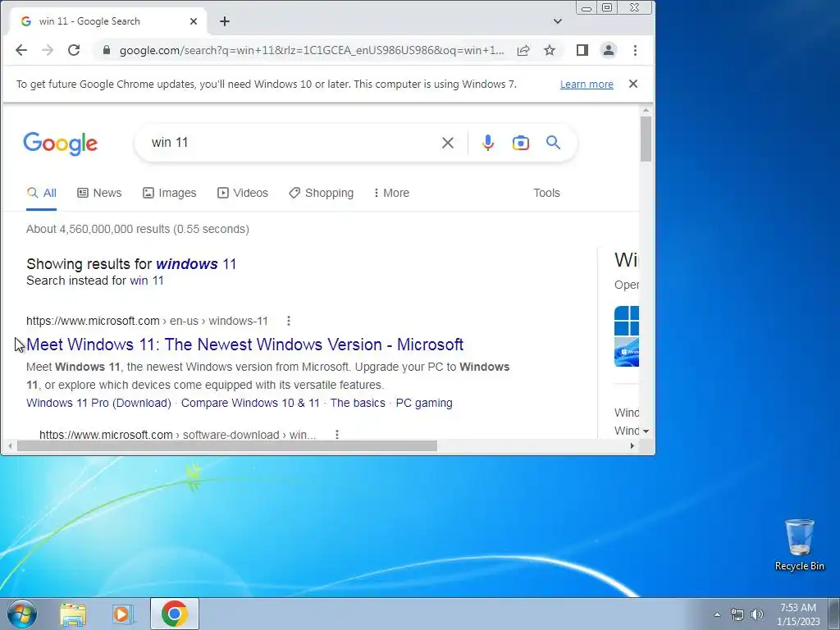Open options for microsoft.com windows-11 result
Screen dimensions: 840x630
coord(289,321)
